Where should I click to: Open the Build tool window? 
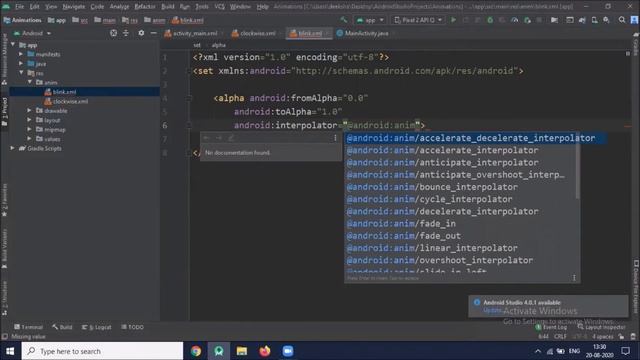point(62,327)
